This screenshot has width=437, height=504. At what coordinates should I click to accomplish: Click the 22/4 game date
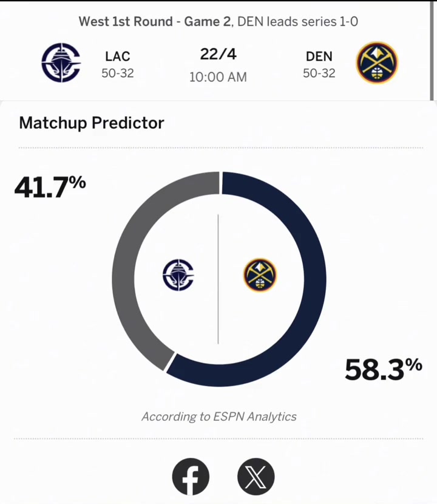(x=218, y=54)
